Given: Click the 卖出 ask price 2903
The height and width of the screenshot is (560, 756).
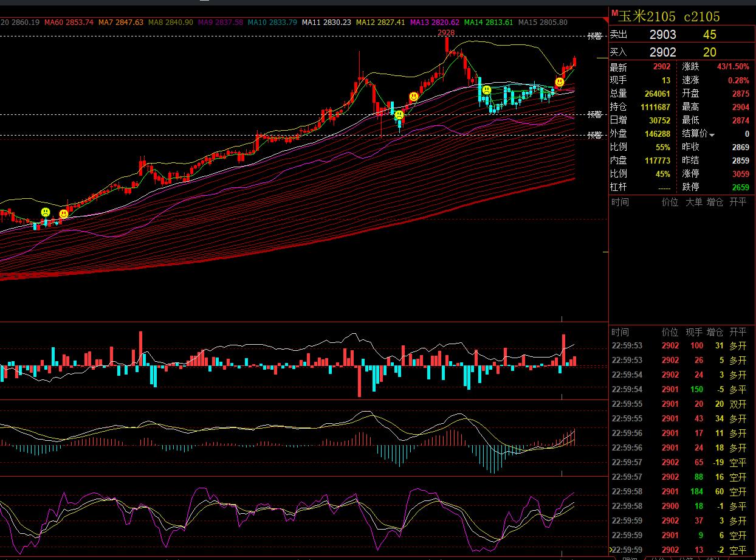Looking at the screenshot, I should [662, 35].
